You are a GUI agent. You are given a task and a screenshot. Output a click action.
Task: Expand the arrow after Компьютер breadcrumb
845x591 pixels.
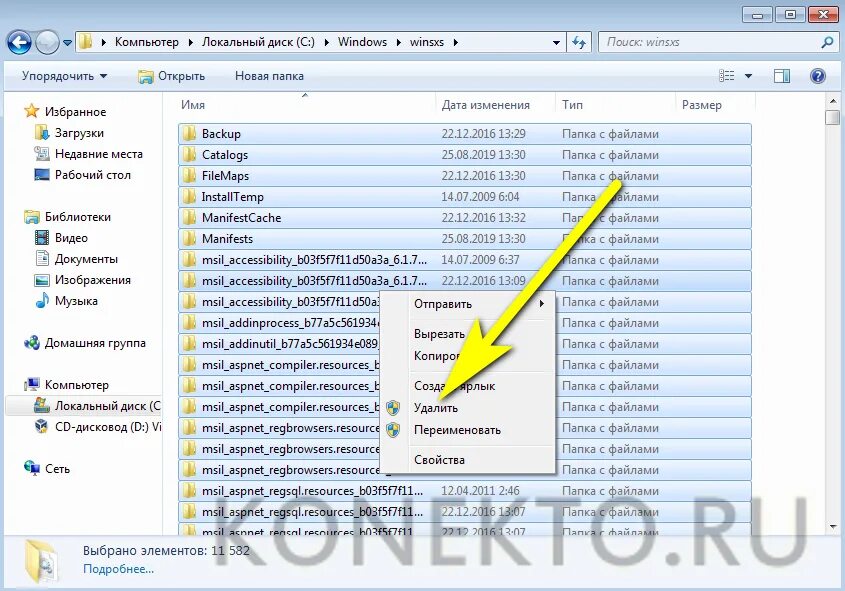click(x=191, y=42)
